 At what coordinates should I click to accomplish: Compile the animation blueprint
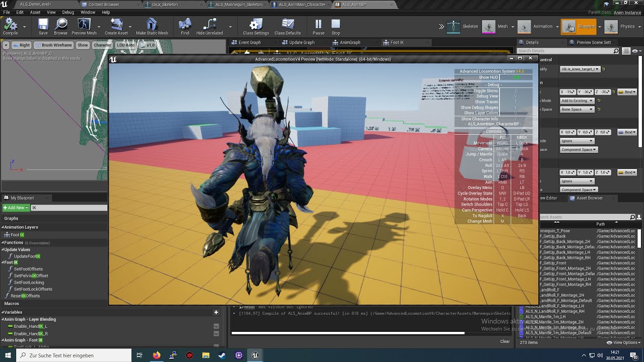point(10,26)
